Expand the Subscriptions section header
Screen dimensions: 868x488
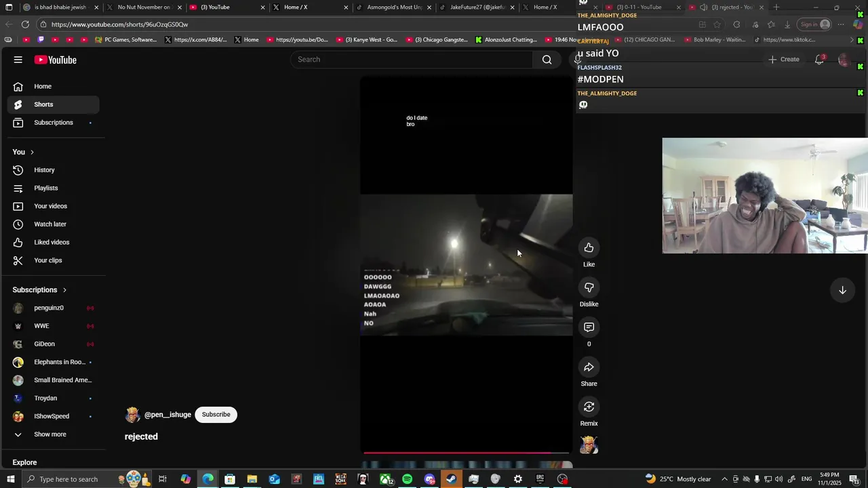point(39,290)
